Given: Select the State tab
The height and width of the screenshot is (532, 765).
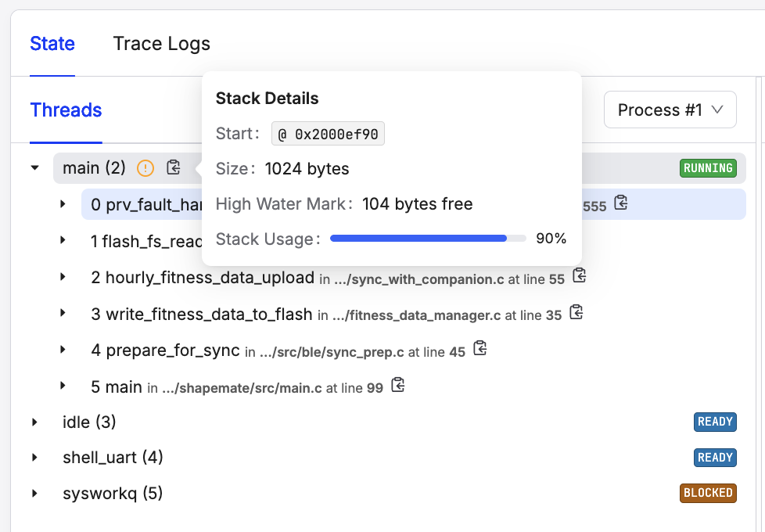Looking at the screenshot, I should (x=52, y=44).
